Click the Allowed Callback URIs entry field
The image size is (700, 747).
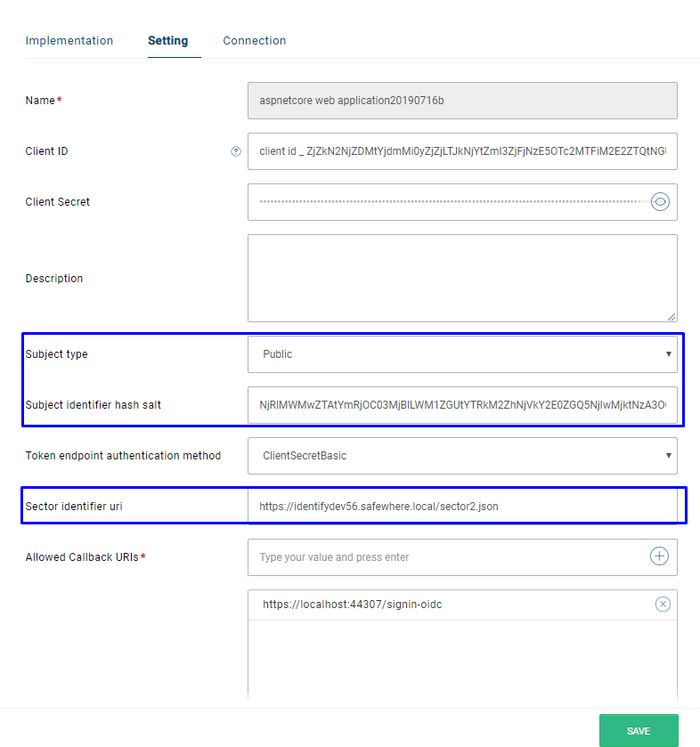tap(448, 557)
